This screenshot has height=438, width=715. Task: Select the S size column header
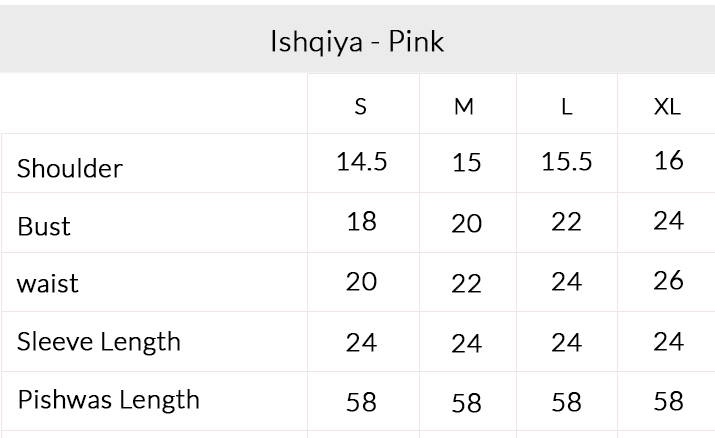coord(361,107)
